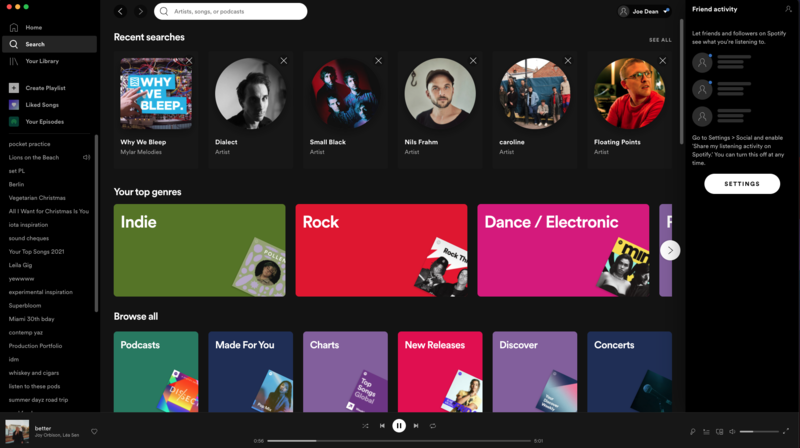800x448 pixels.
Task: Open the add friends icon in Friend activity
Action: [x=788, y=8]
